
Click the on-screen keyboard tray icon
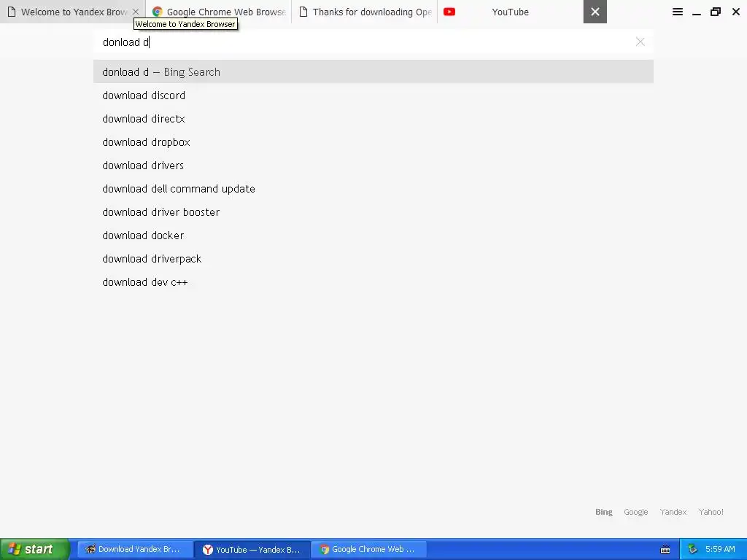[665, 550]
